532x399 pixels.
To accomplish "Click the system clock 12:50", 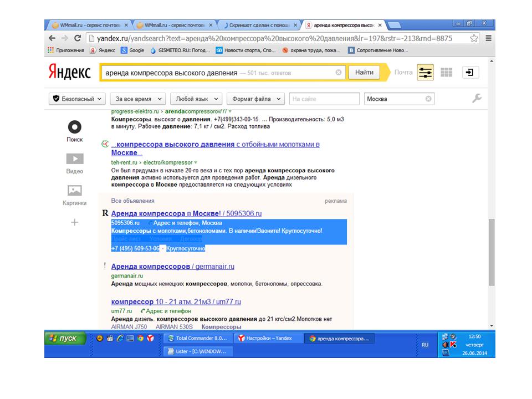I will (474, 336).
